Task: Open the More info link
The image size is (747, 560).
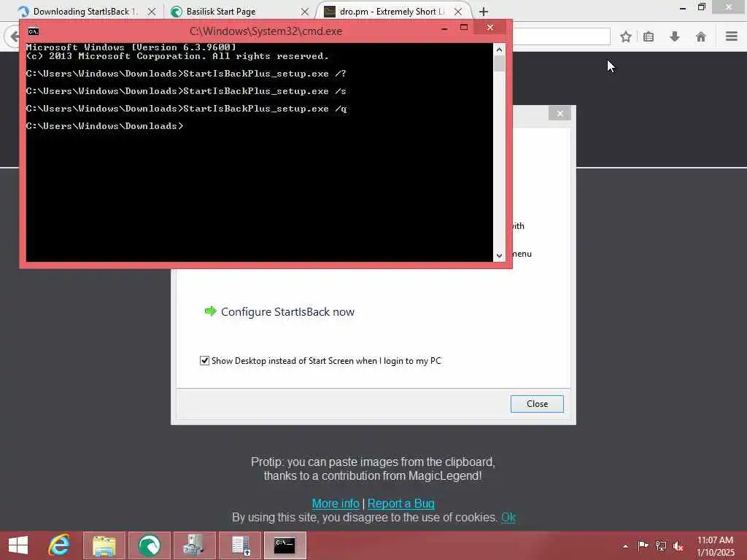Action: pos(336,503)
